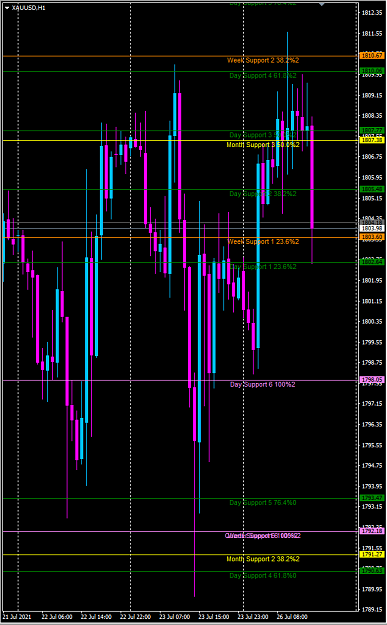The width and height of the screenshot is (387, 625).
Task: Select the Month Support 3 50.0% label
Action: point(263,145)
